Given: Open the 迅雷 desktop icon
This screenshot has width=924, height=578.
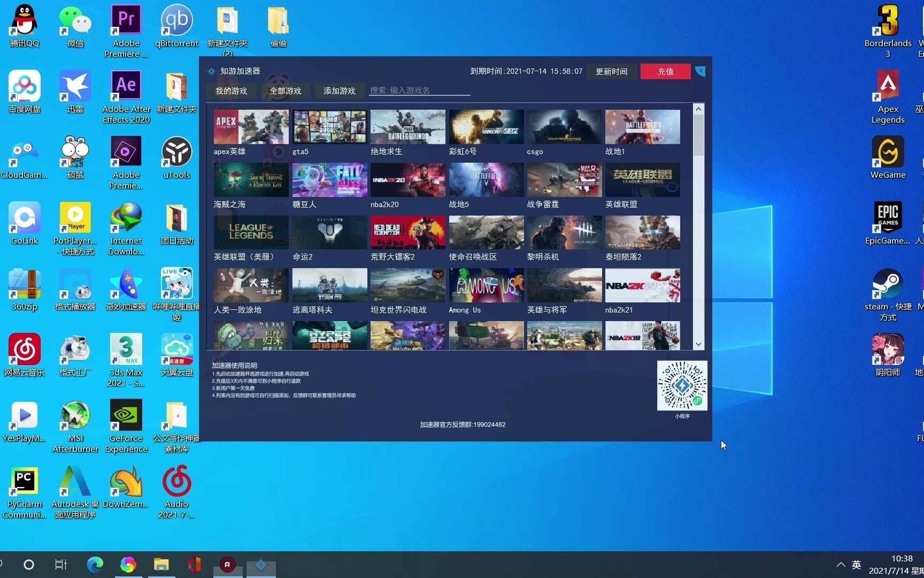Looking at the screenshot, I should click(x=75, y=92).
